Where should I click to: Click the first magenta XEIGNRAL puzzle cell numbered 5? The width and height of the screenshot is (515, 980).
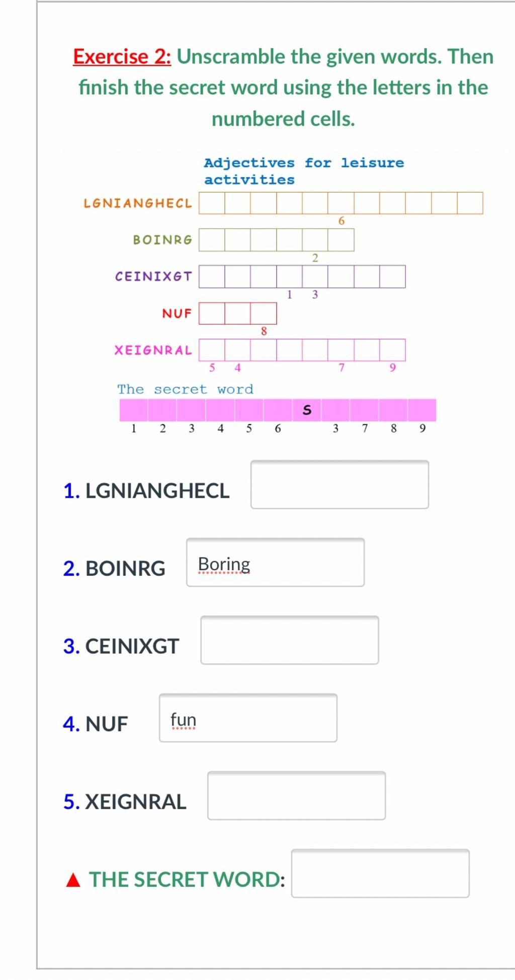[x=212, y=350]
